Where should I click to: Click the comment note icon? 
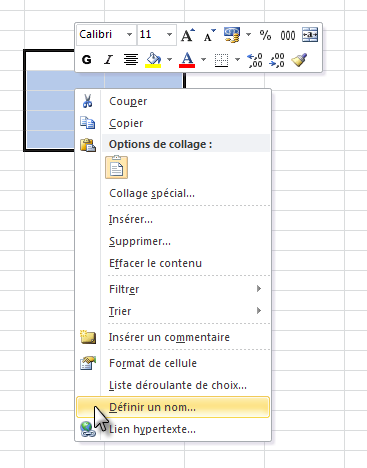click(x=88, y=337)
